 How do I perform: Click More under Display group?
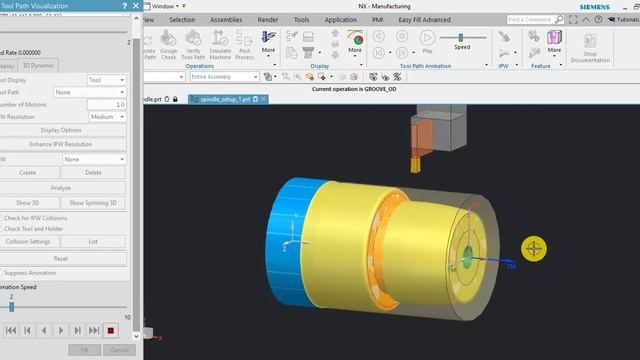(355, 44)
